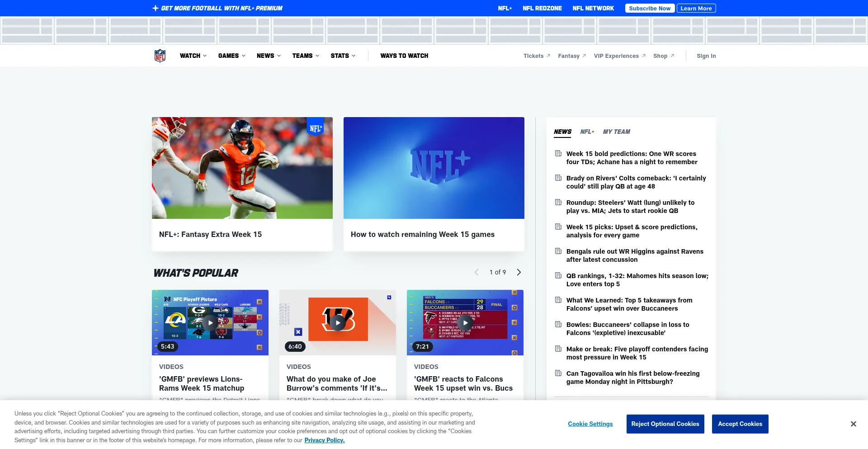Play the Joe Burrow comments video
The height and width of the screenshot is (449, 868).
click(x=338, y=323)
